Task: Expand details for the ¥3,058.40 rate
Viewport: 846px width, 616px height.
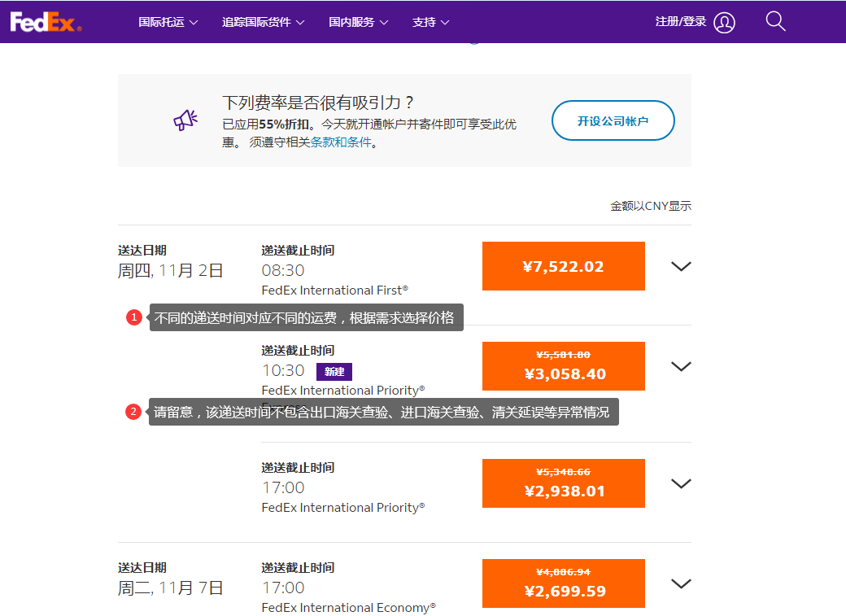Action: [x=680, y=366]
